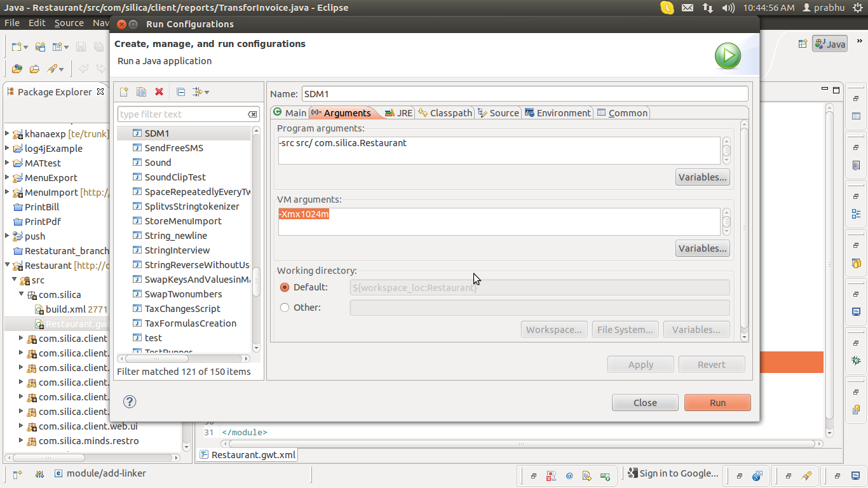Open the Source menu

[x=69, y=23]
